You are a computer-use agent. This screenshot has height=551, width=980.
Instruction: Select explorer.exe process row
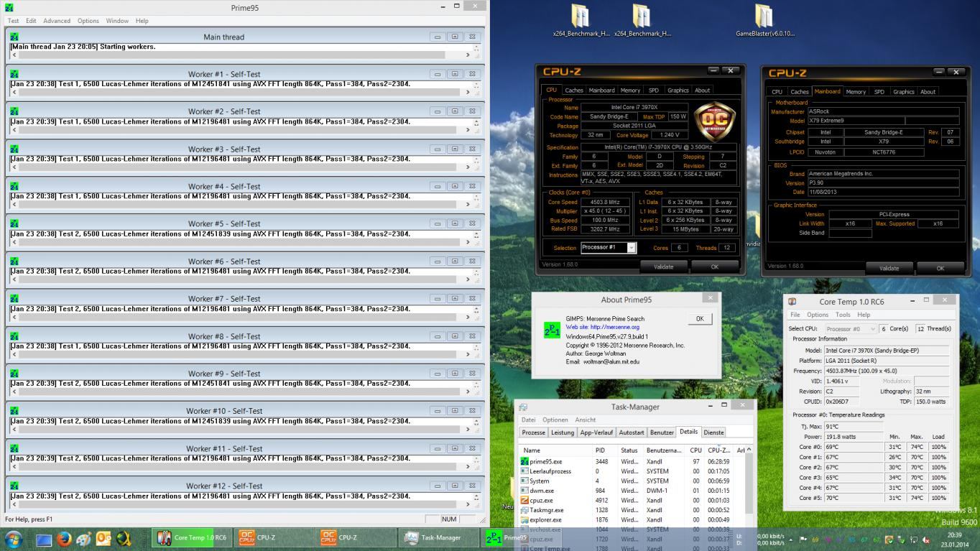[x=633, y=519]
